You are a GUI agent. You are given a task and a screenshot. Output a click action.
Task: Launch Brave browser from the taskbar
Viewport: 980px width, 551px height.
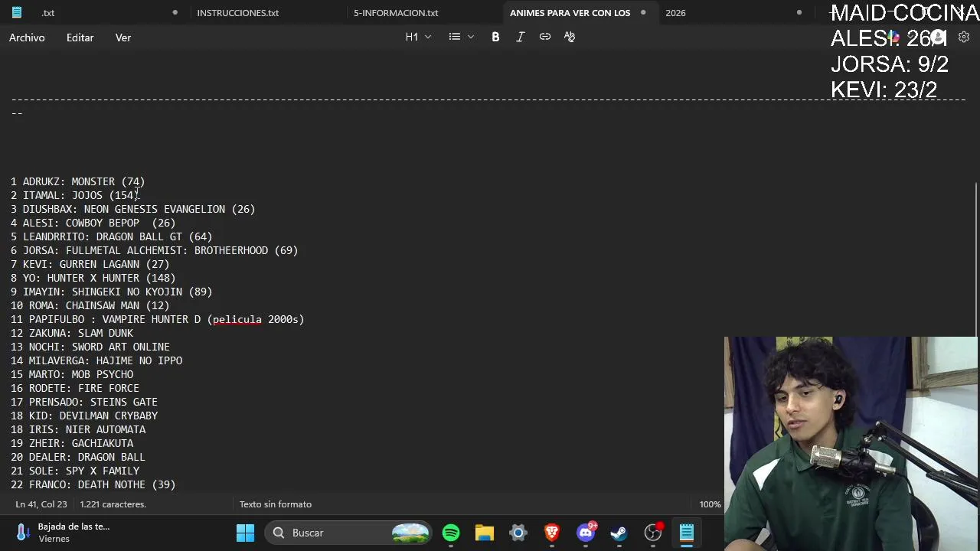tap(552, 533)
